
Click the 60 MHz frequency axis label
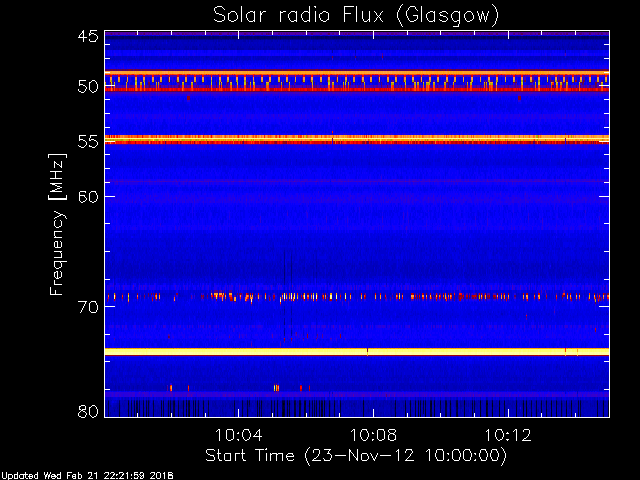88,197
